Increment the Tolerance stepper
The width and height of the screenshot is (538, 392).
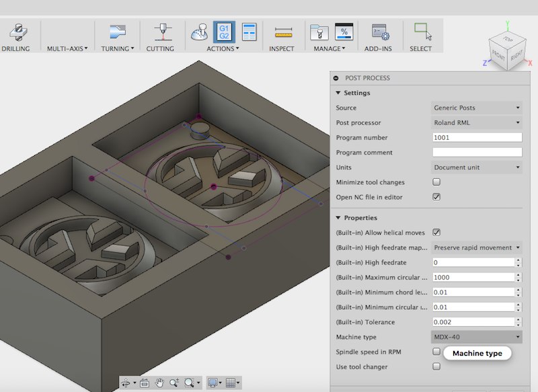(x=518, y=320)
